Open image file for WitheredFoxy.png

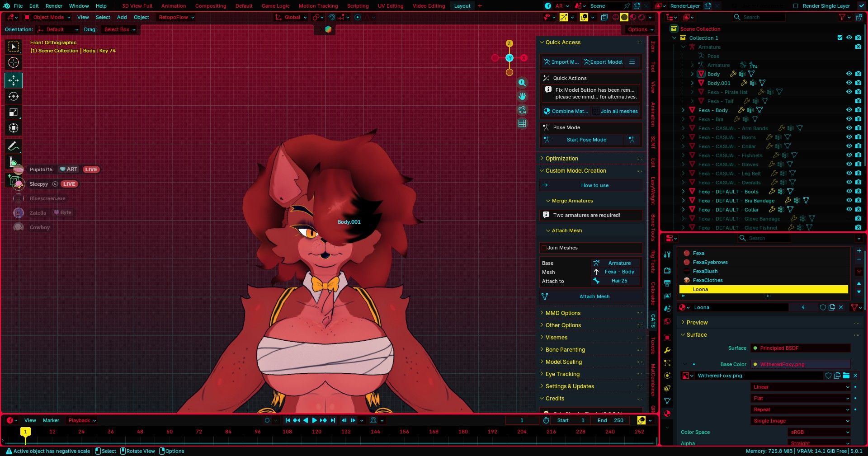point(846,376)
